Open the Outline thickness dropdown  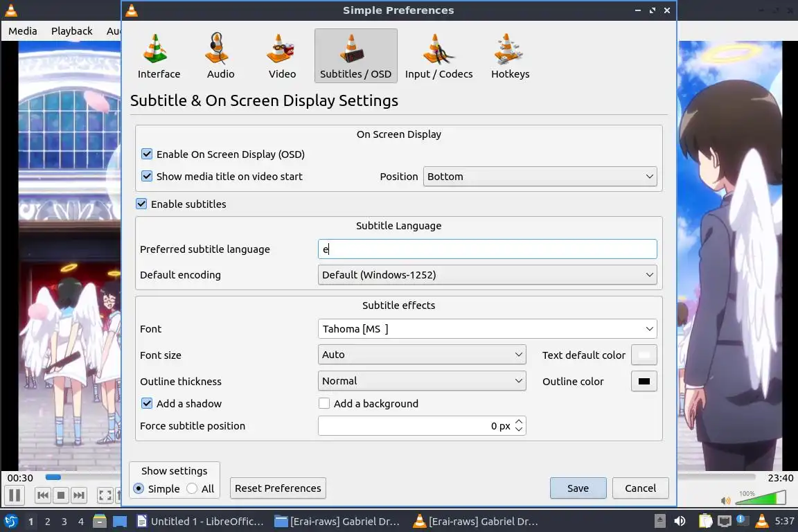[x=422, y=381]
